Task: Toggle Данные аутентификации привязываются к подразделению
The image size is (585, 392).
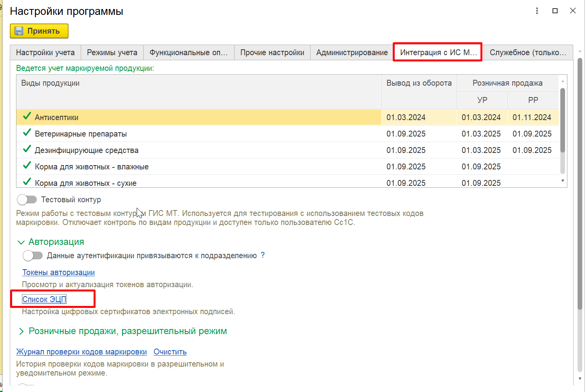Action: pos(33,255)
